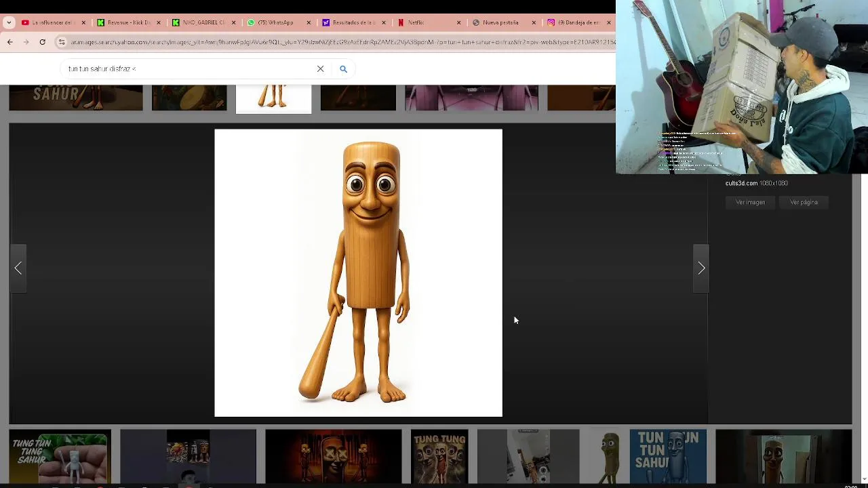The height and width of the screenshot is (488, 868).
Task: Clear the search box with the X icon
Action: [321, 68]
